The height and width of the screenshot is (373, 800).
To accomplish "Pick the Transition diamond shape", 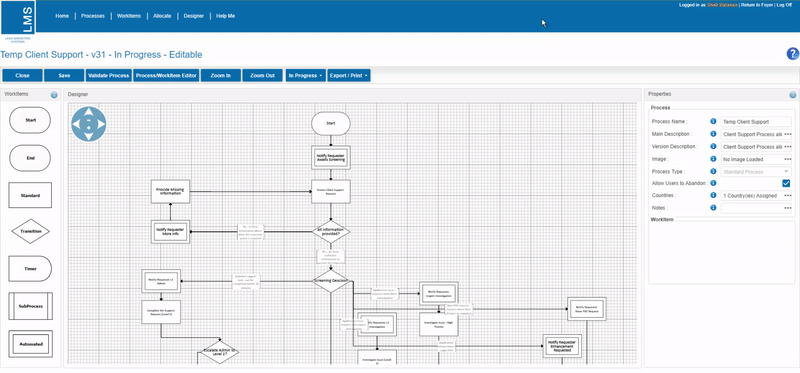I will point(30,231).
